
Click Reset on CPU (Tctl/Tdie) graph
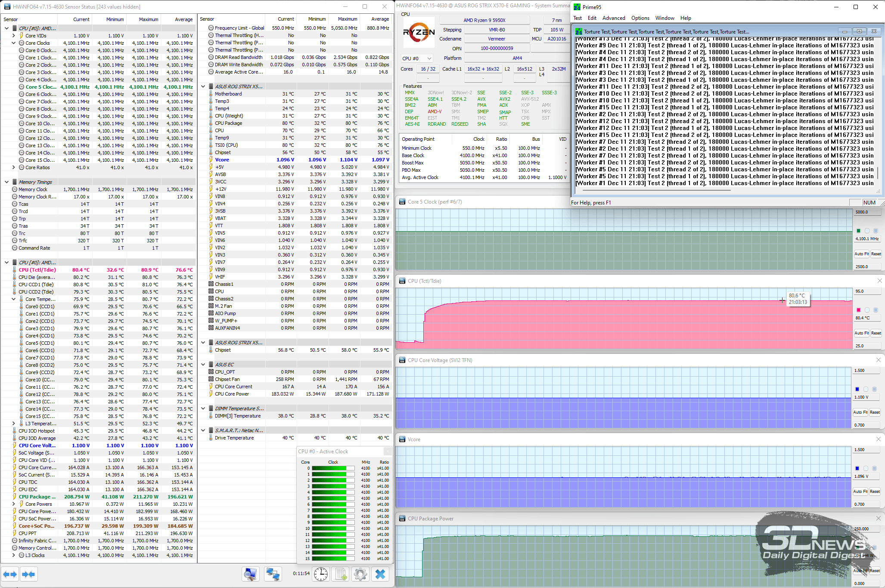[x=876, y=333]
